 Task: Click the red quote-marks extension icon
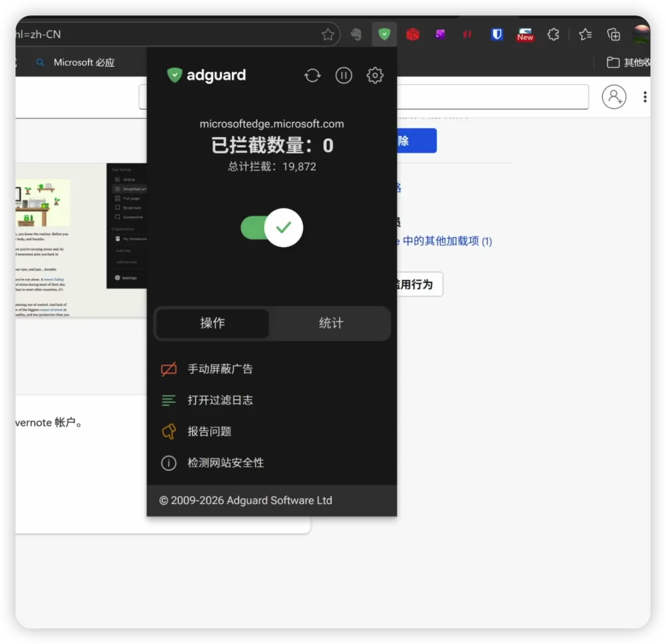pyautogui.click(x=467, y=34)
